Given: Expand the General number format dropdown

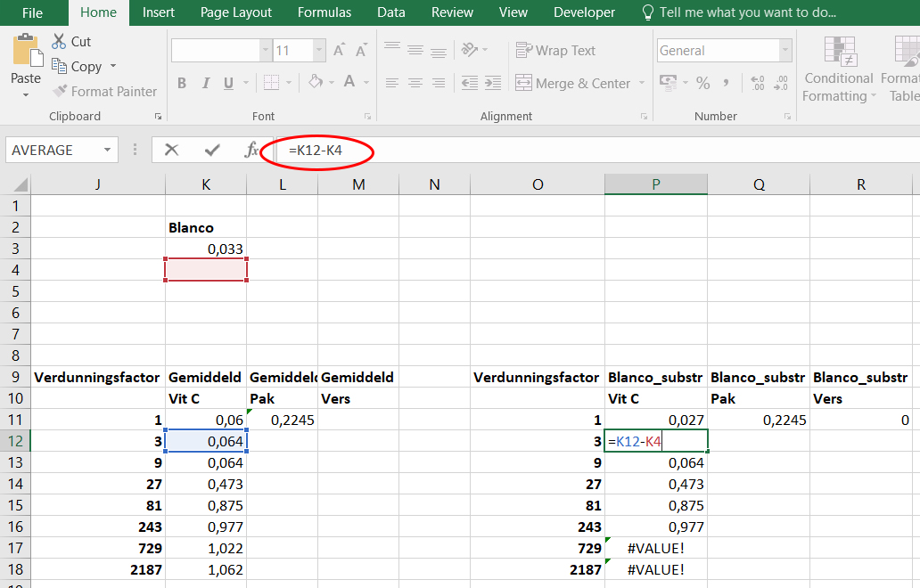Looking at the screenshot, I should 784,51.
